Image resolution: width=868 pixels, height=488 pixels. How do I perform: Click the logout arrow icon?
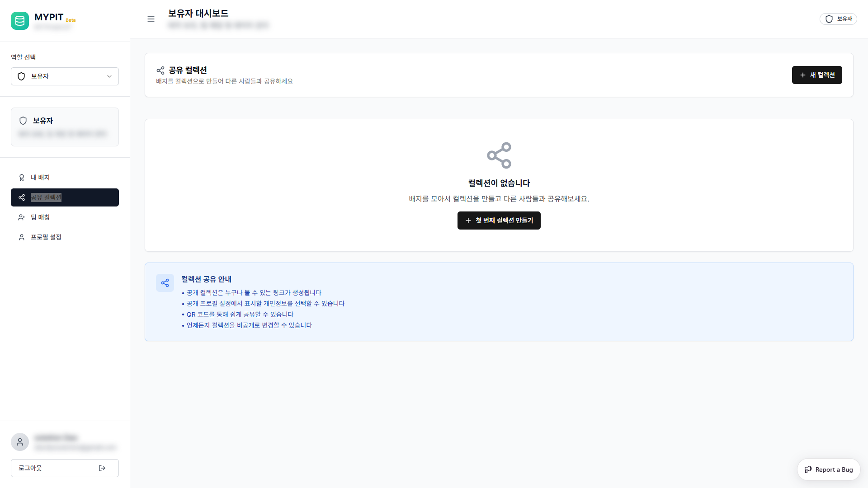[x=102, y=468]
